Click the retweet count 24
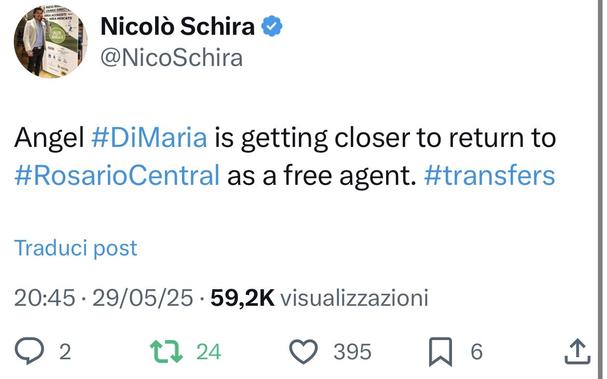 click(x=209, y=352)
